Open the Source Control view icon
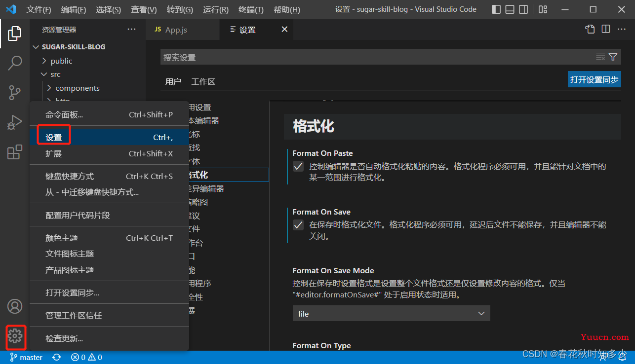 pyautogui.click(x=15, y=92)
